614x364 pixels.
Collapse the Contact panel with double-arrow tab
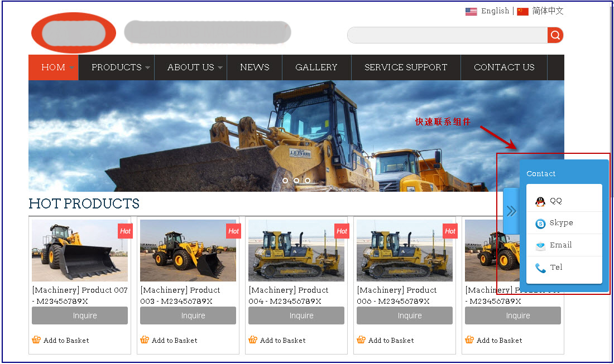(x=511, y=211)
